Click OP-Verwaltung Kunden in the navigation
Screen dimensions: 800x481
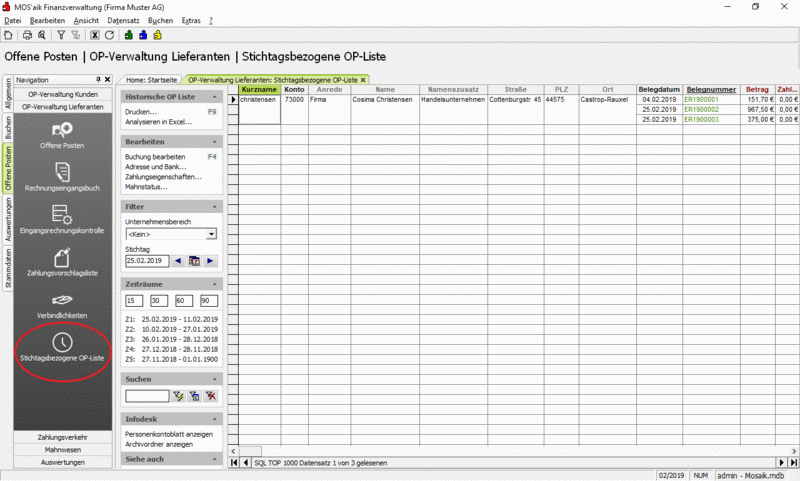pos(63,94)
